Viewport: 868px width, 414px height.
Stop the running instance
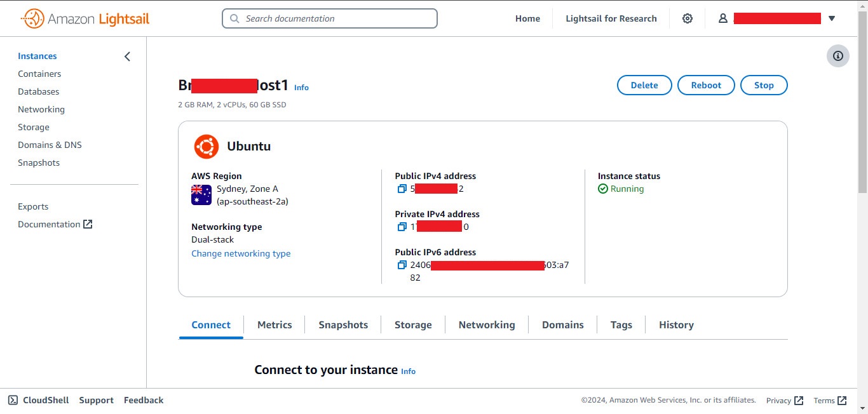764,84
